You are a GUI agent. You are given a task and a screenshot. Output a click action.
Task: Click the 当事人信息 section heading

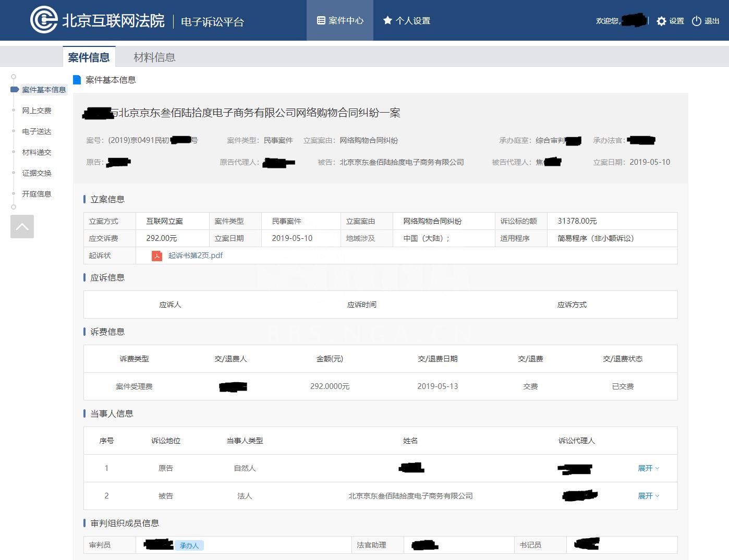pos(112,413)
